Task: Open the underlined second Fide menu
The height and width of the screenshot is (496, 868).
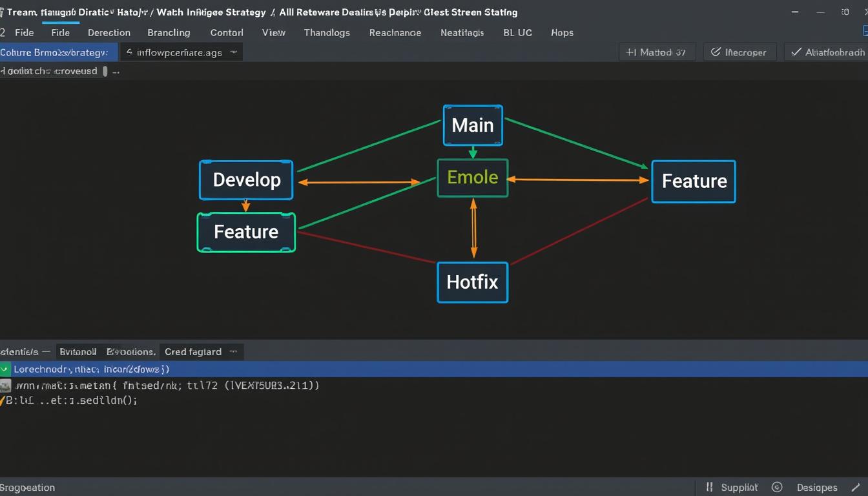Action: (60, 32)
